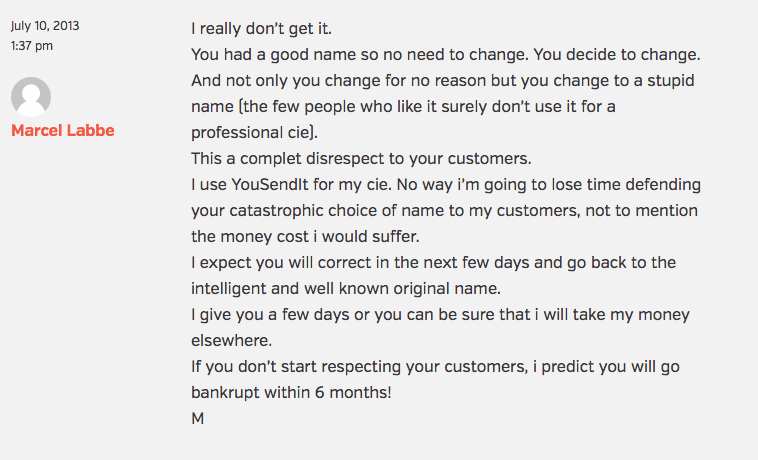Screen dimensions: 758x460
Task: Click the line starting "And not only you change"
Action: [444, 81]
